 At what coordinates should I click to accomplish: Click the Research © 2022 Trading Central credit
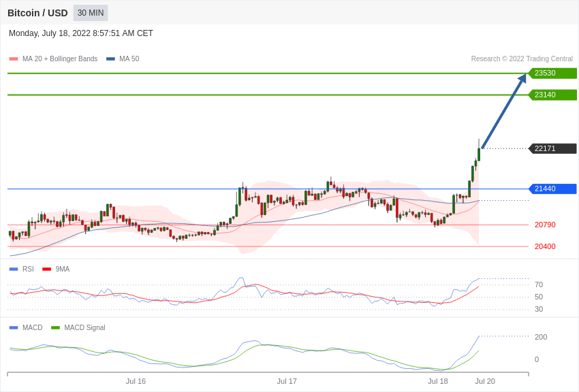(x=522, y=59)
